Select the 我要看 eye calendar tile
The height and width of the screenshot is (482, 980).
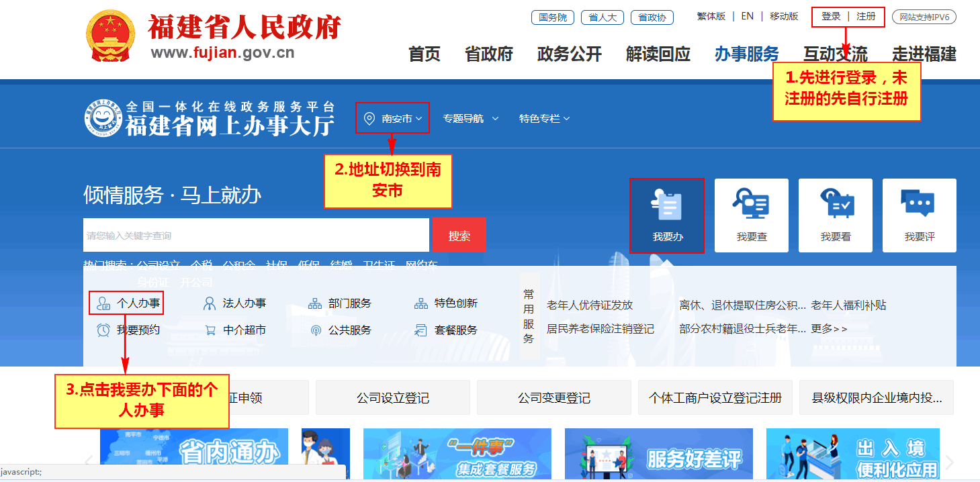coord(836,215)
